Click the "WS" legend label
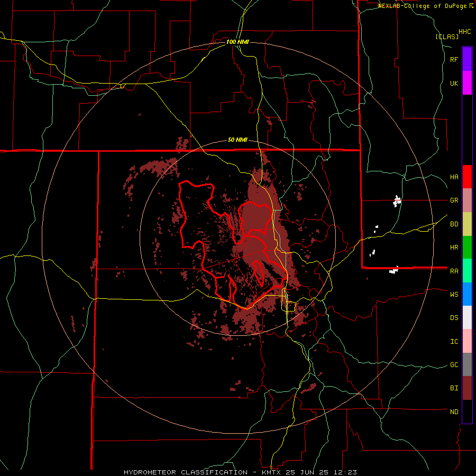 454,294
